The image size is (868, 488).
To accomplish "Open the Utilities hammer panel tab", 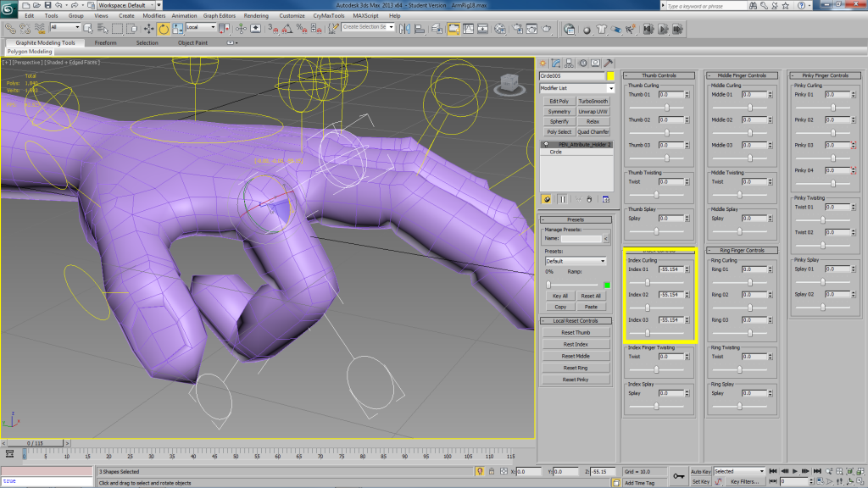I will point(608,63).
